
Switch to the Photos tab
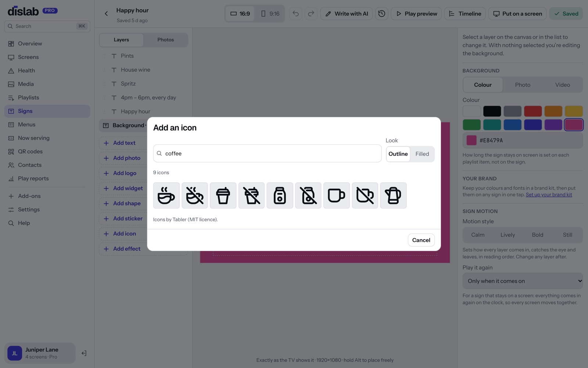(166, 40)
